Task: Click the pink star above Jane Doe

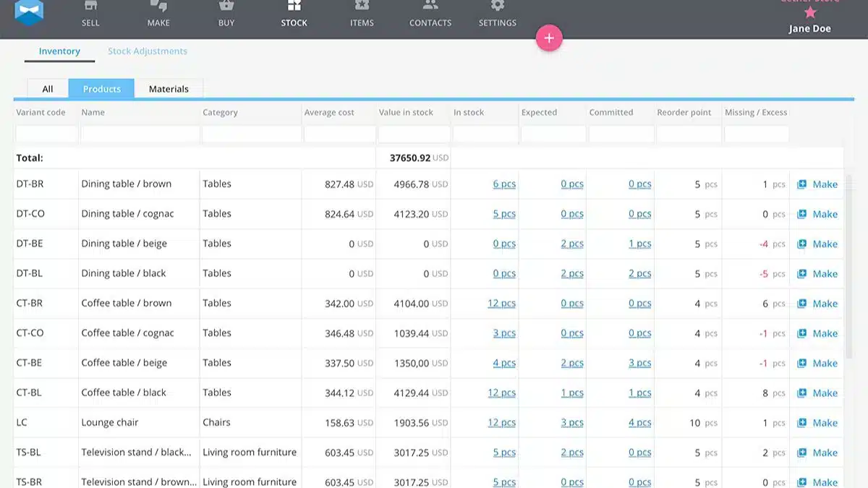Action: click(x=810, y=12)
